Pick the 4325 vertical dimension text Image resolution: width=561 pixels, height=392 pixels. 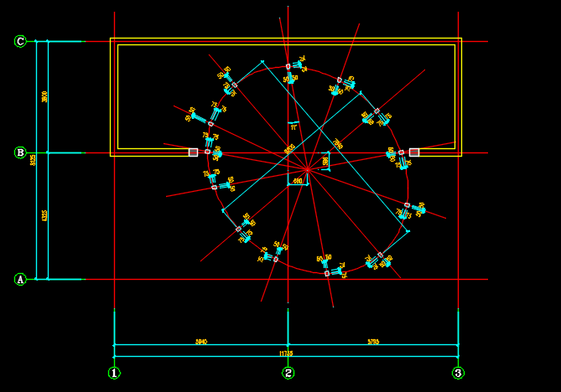[x=44, y=216]
